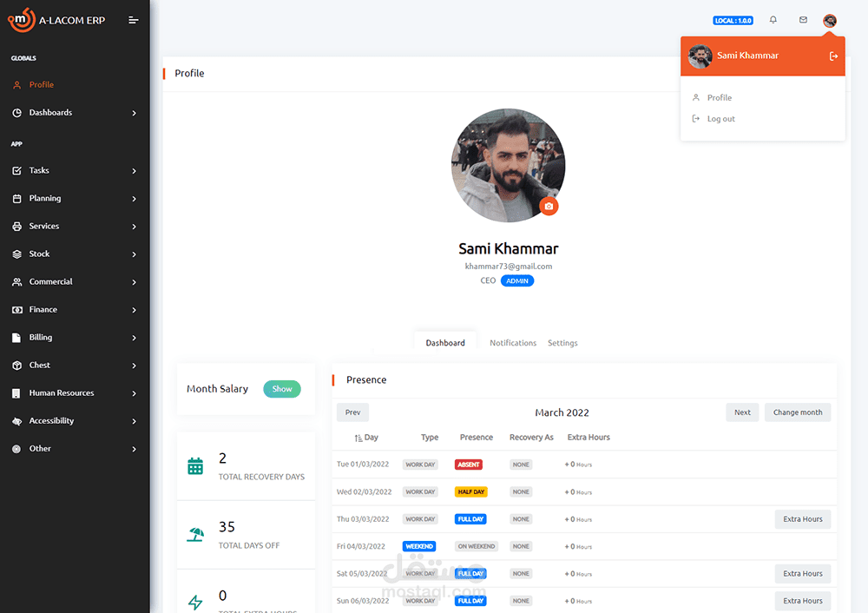Click the Human Resources building icon
The height and width of the screenshot is (613, 868).
pos(17,393)
